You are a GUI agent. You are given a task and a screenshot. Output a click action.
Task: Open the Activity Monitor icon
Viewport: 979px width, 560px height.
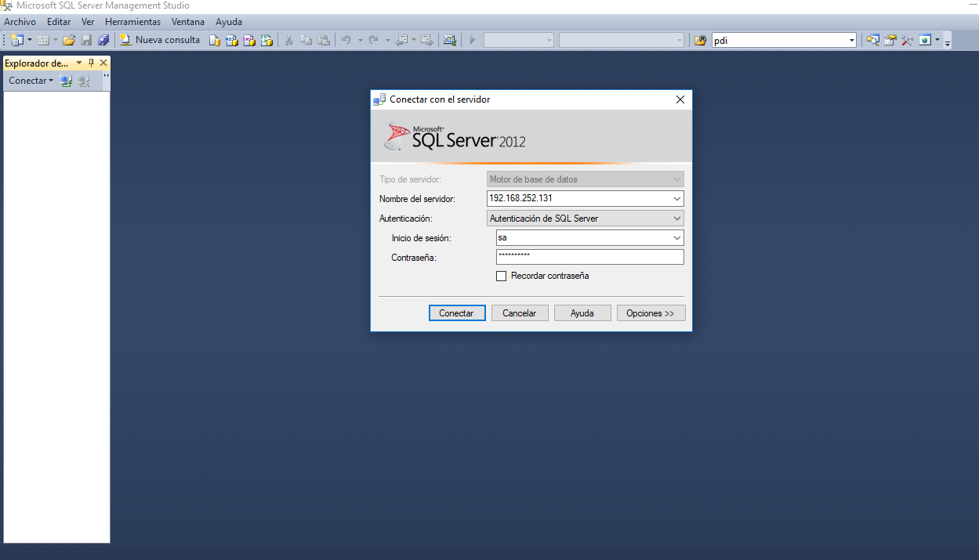(x=451, y=39)
